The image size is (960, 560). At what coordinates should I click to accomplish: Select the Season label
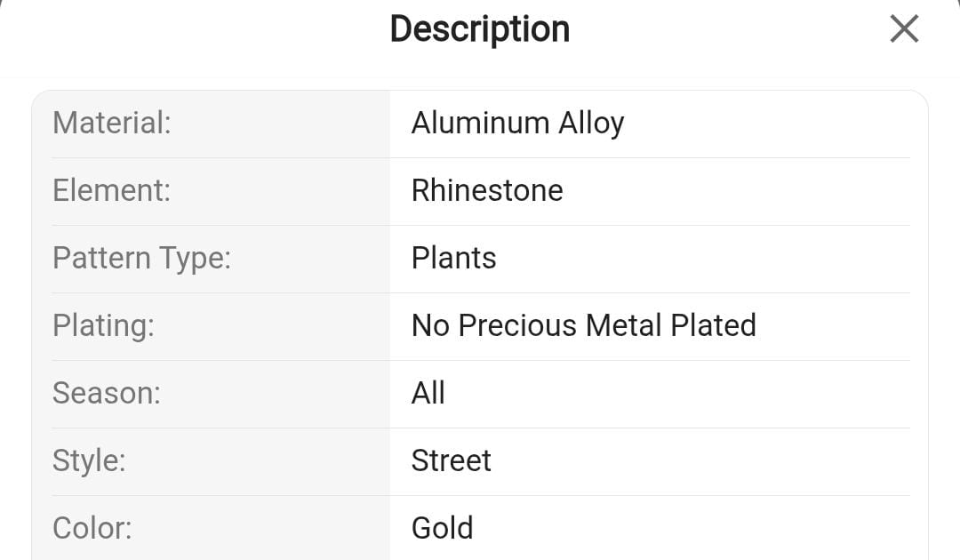(x=107, y=393)
